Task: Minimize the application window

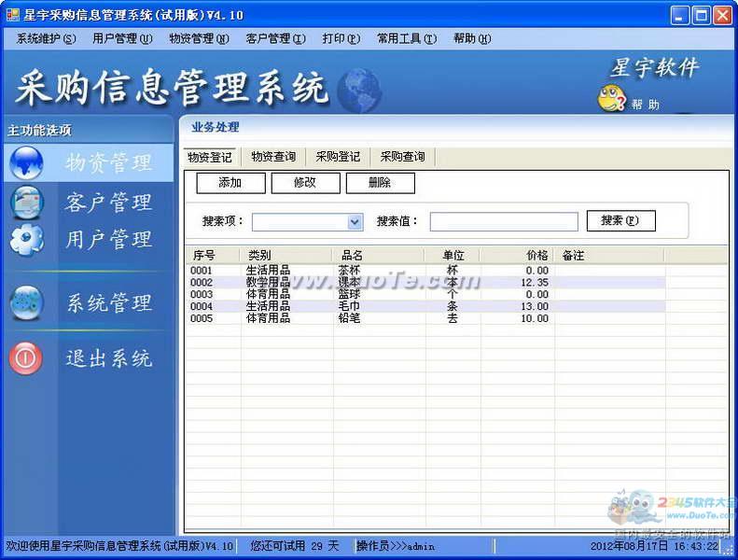Action: pos(679,16)
